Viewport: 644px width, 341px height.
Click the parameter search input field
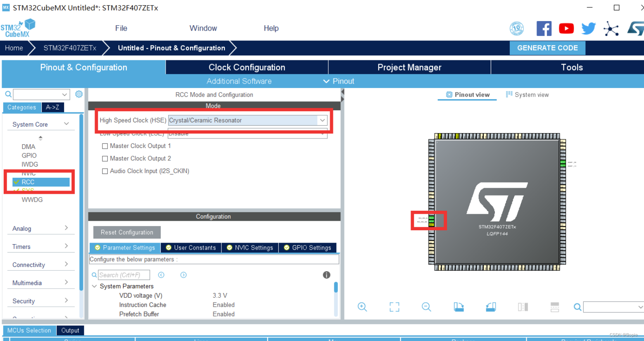tap(124, 275)
